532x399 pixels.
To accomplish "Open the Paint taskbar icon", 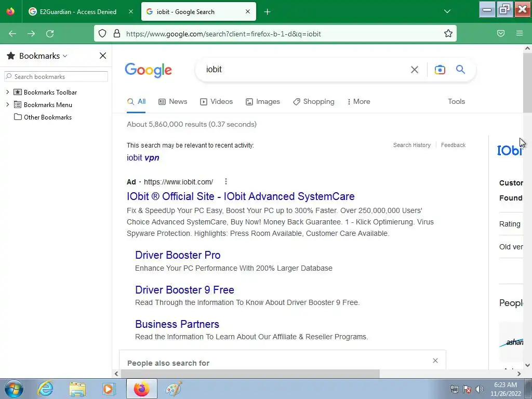I will pos(174,389).
